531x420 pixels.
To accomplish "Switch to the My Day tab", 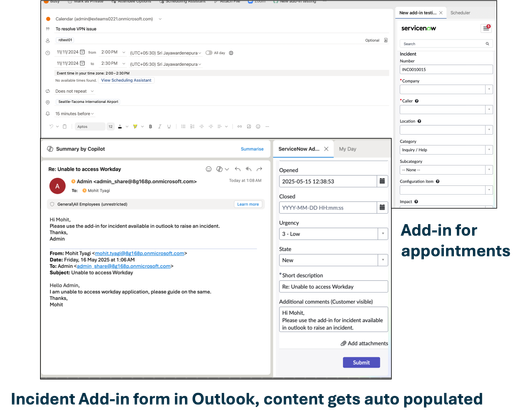I will point(347,149).
